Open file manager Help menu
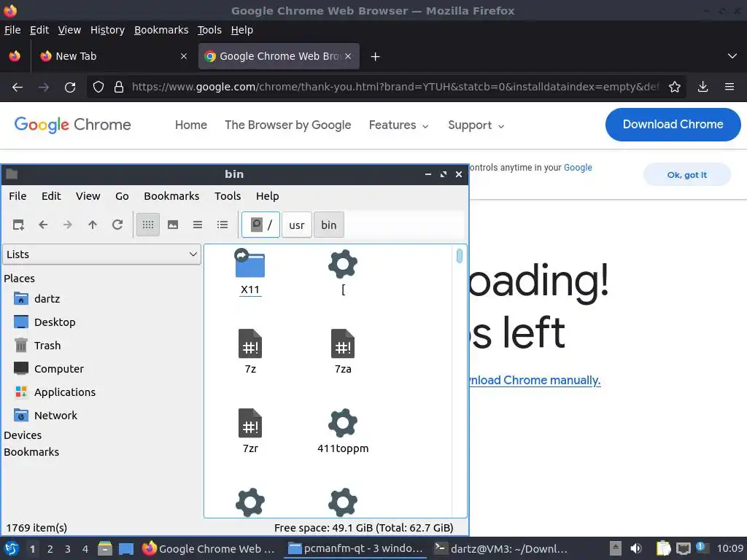 coord(267,196)
